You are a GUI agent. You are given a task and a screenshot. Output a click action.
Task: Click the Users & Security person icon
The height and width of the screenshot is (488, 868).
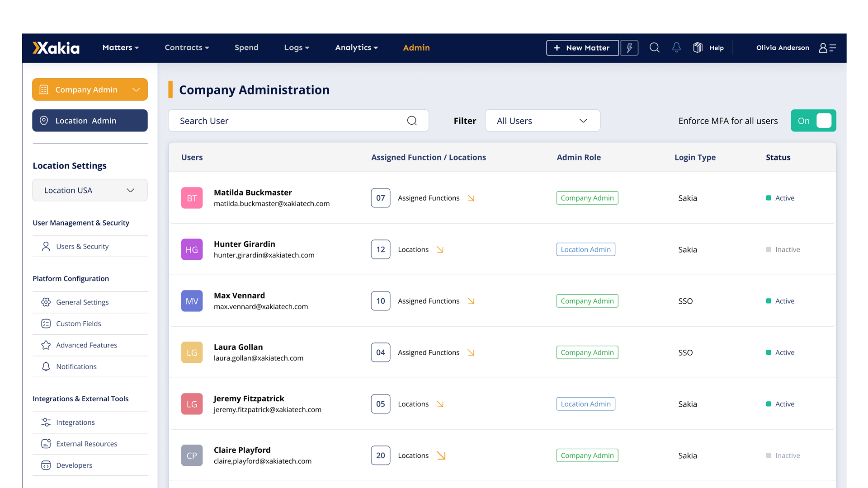[x=46, y=246]
